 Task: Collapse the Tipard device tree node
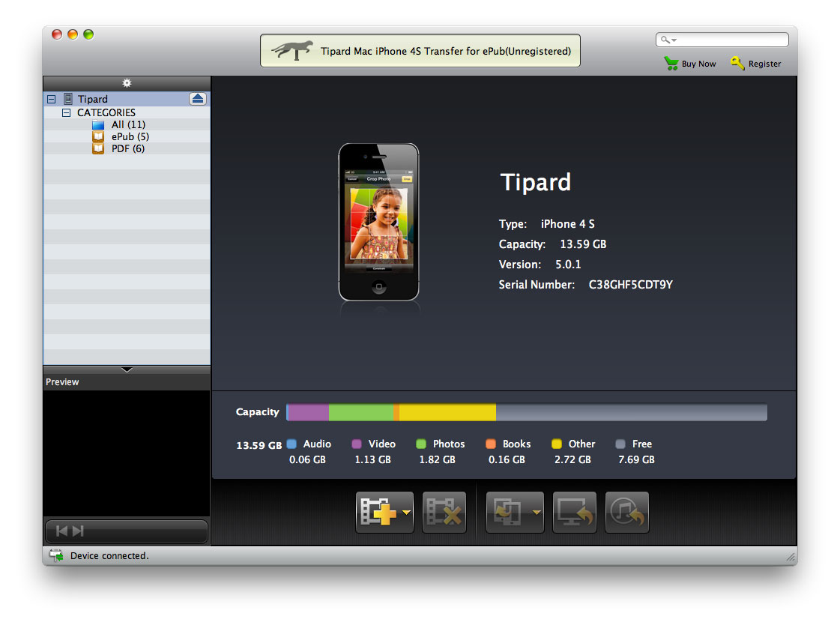(50, 98)
